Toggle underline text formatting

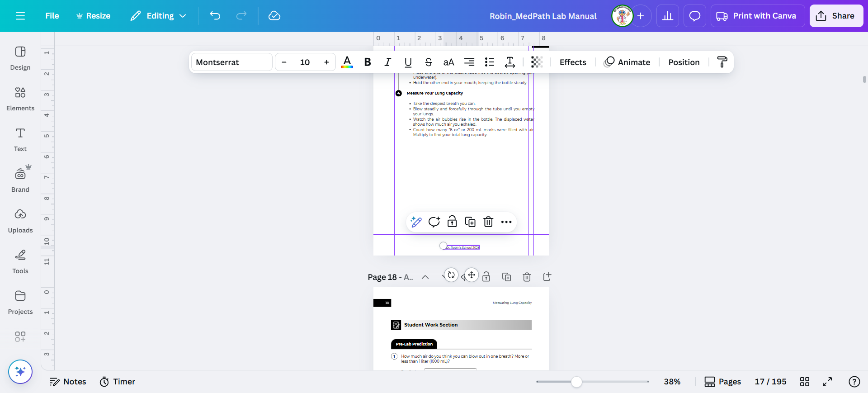[x=408, y=62]
